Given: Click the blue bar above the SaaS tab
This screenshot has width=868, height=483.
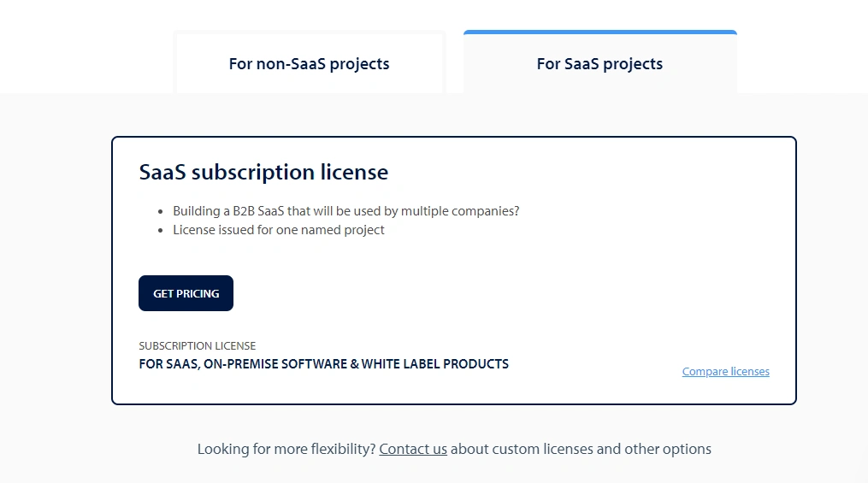Looking at the screenshot, I should point(599,32).
